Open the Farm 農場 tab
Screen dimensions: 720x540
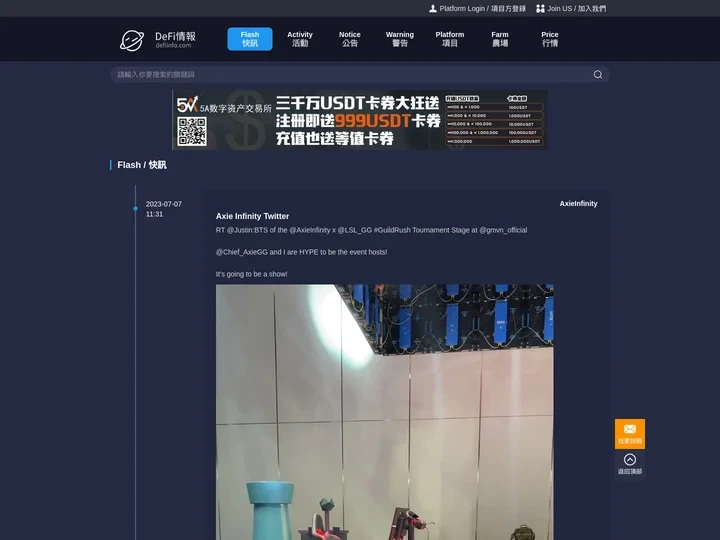point(500,39)
